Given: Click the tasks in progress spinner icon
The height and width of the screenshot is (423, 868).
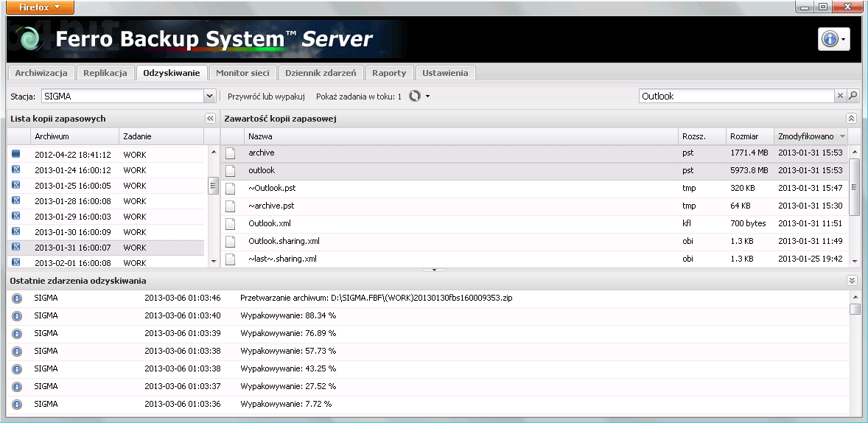Looking at the screenshot, I should pos(414,96).
